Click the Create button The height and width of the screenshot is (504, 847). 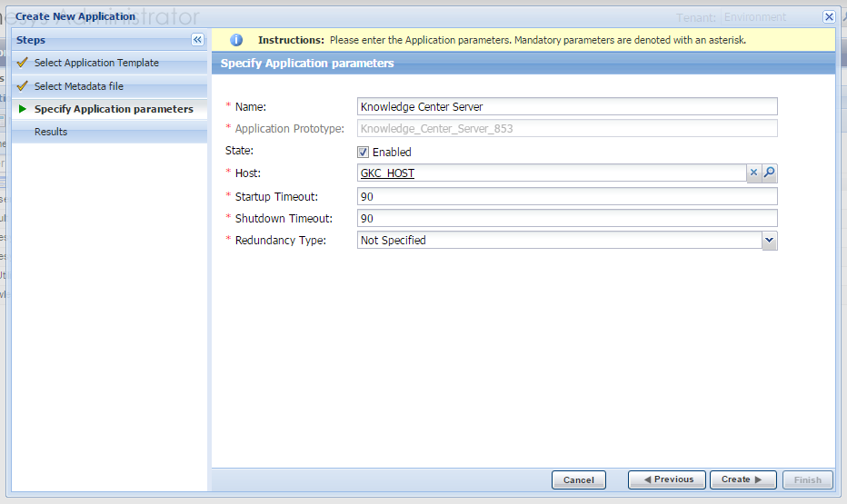tap(742, 479)
